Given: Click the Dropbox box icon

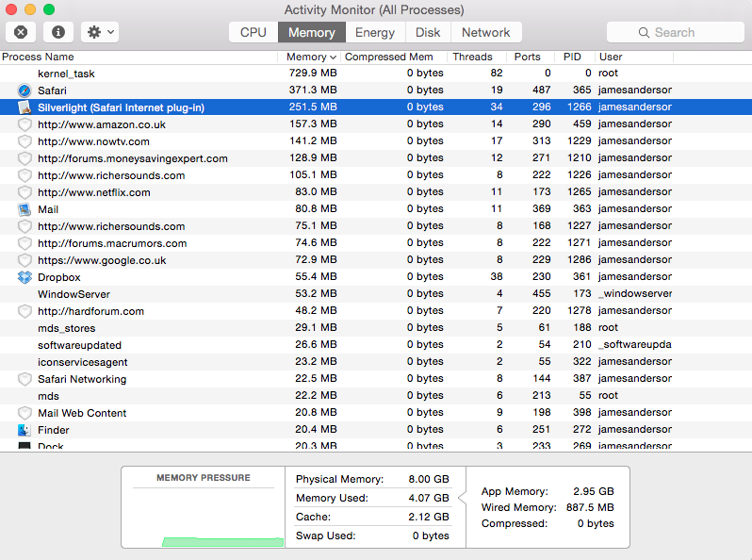Looking at the screenshot, I should [x=25, y=277].
